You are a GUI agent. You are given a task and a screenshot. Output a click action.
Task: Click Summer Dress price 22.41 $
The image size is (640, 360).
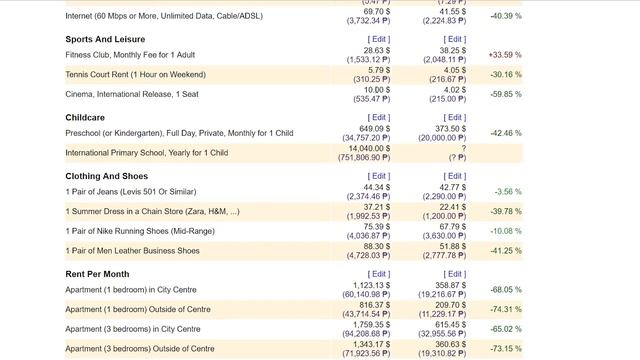click(453, 207)
